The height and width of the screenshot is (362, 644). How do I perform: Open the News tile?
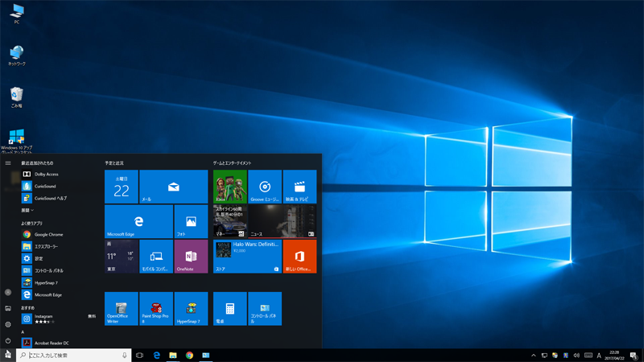[283, 222]
